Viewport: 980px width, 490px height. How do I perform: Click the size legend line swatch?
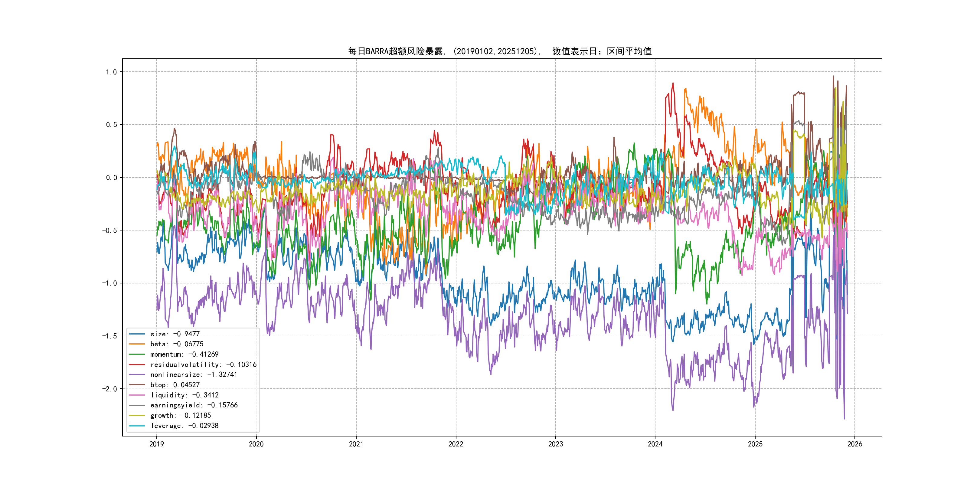point(137,334)
